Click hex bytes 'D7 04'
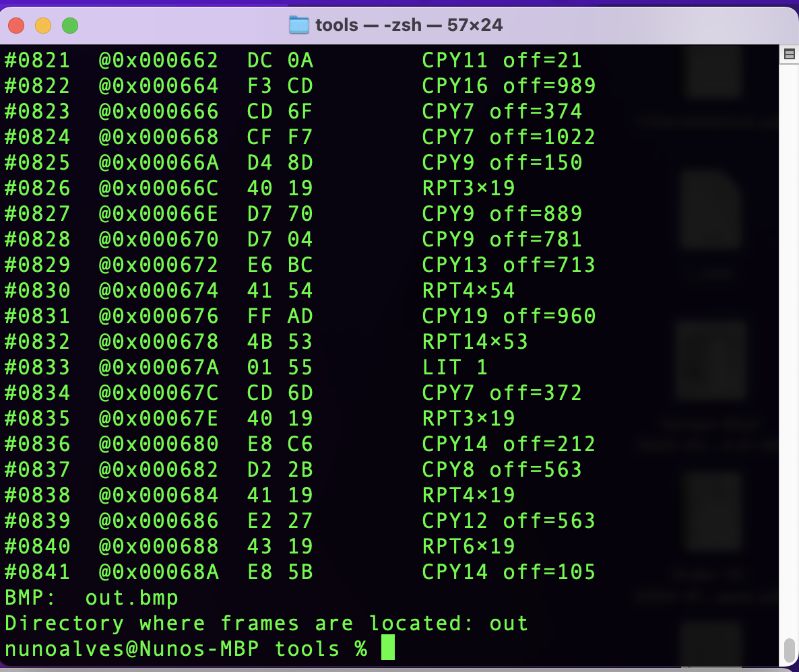The image size is (799, 672). point(280,240)
